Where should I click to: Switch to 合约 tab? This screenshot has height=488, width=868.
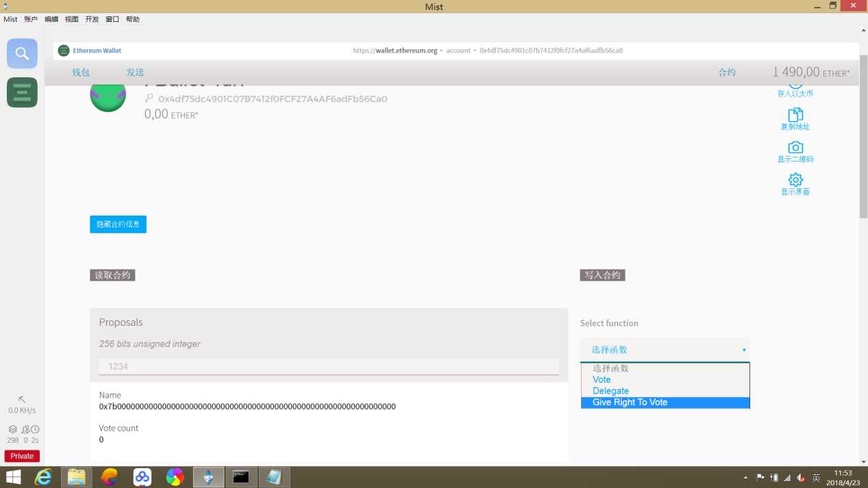(727, 73)
